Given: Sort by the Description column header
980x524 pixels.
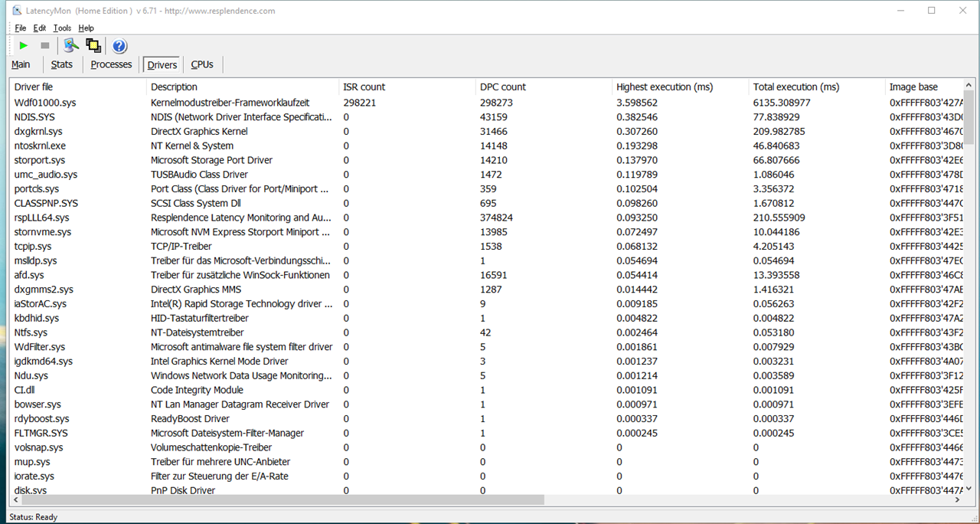Looking at the screenshot, I should coord(243,87).
